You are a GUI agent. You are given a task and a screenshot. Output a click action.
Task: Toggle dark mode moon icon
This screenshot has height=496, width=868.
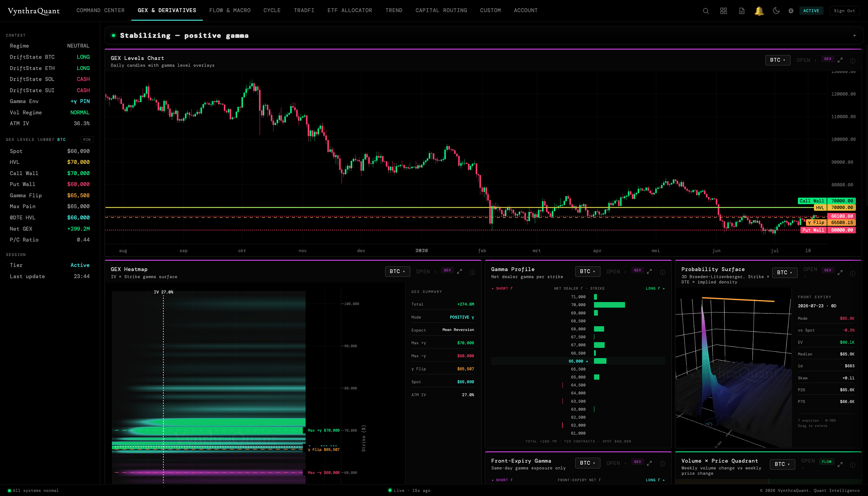pyautogui.click(x=776, y=11)
